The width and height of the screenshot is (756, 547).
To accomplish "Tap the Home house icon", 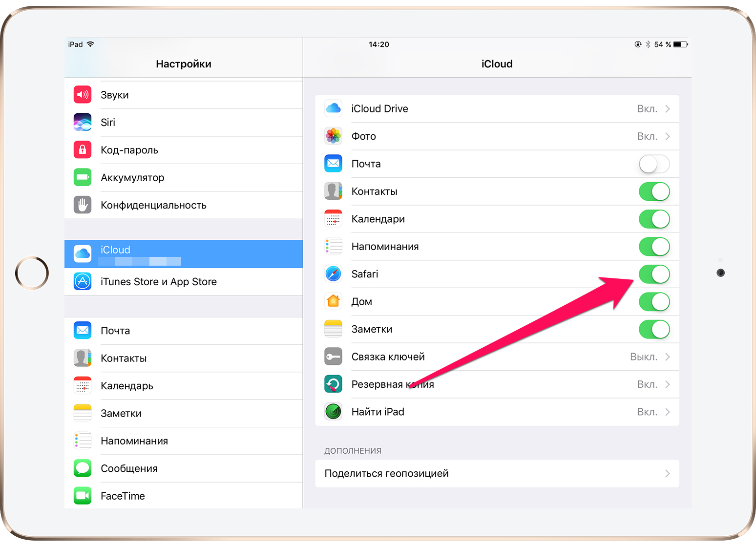I will click(334, 301).
